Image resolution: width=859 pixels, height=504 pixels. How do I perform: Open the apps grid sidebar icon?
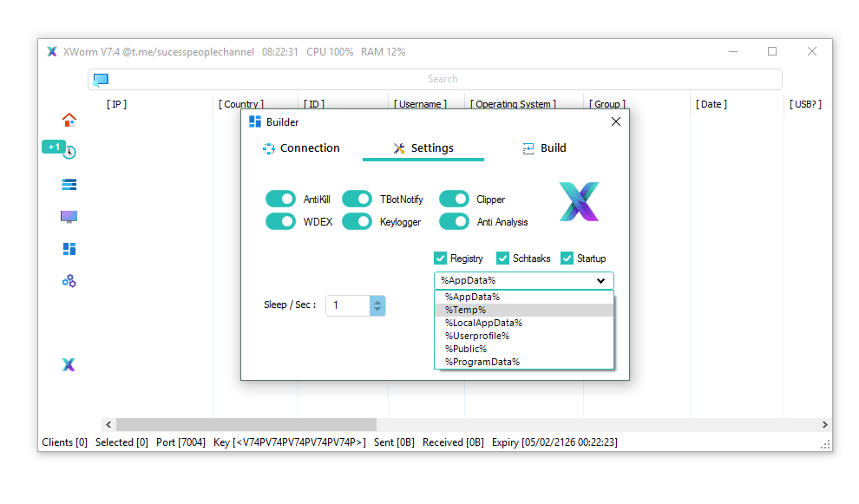tap(69, 249)
